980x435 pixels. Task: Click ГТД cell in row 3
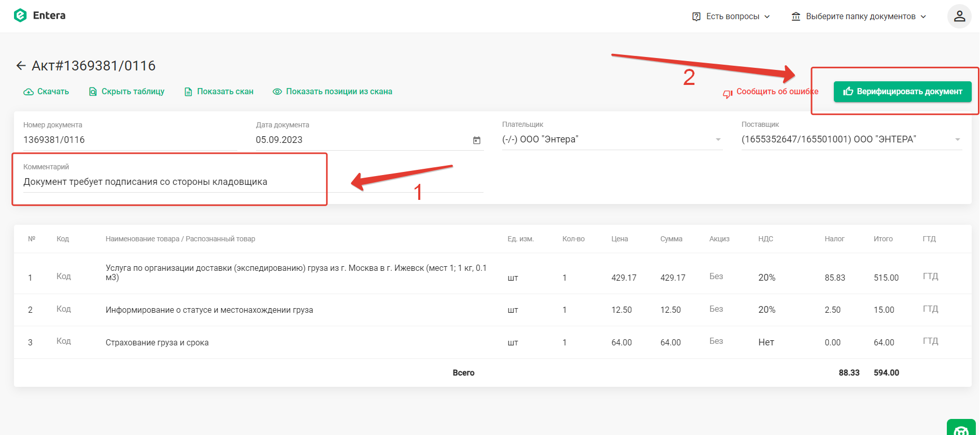931,341
